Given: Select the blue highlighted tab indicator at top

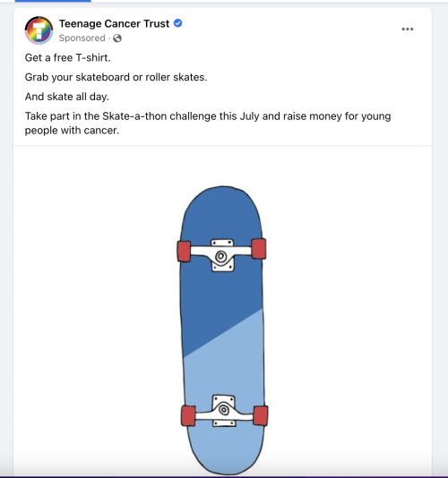Looking at the screenshot, I should (x=53, y=1).
